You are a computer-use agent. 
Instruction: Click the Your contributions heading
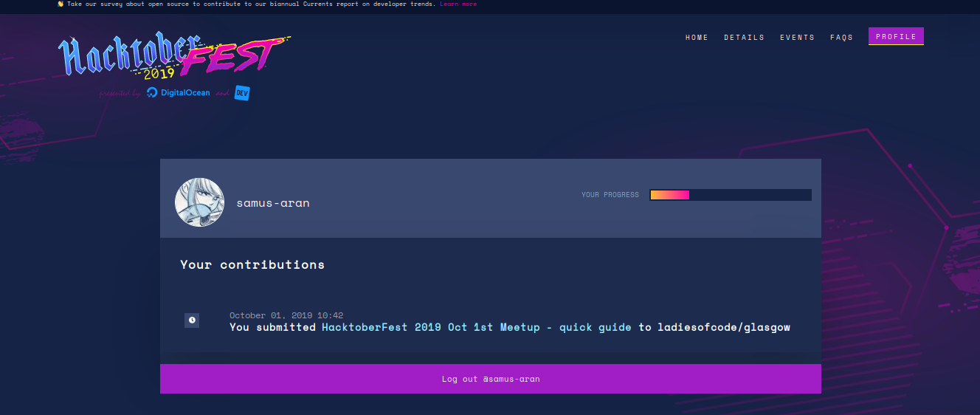252,264
